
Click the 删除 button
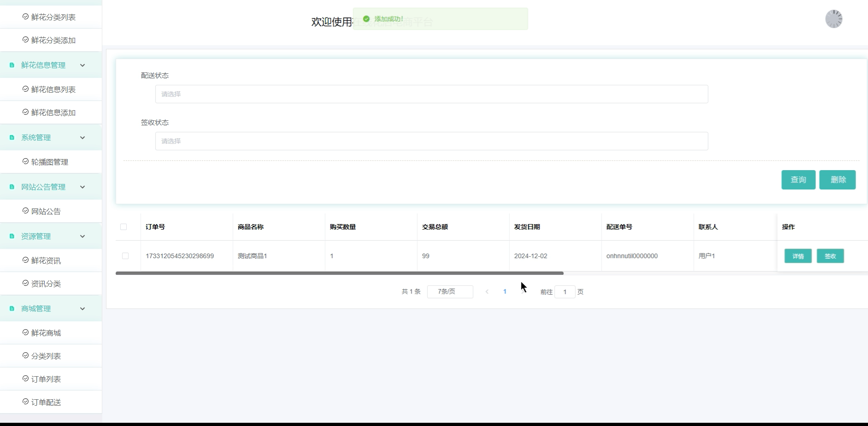pyautogui.click(x=838, y=180)
